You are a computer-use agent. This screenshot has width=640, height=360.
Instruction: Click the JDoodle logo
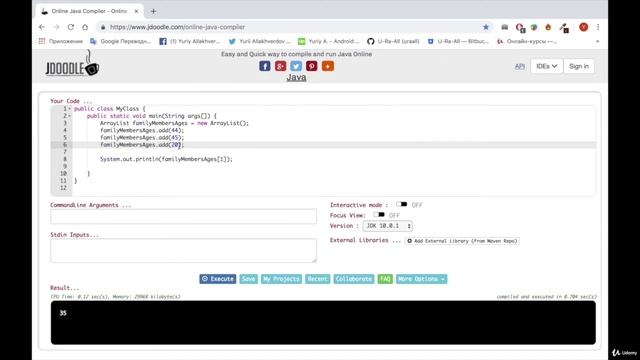(x=72, y=64)
